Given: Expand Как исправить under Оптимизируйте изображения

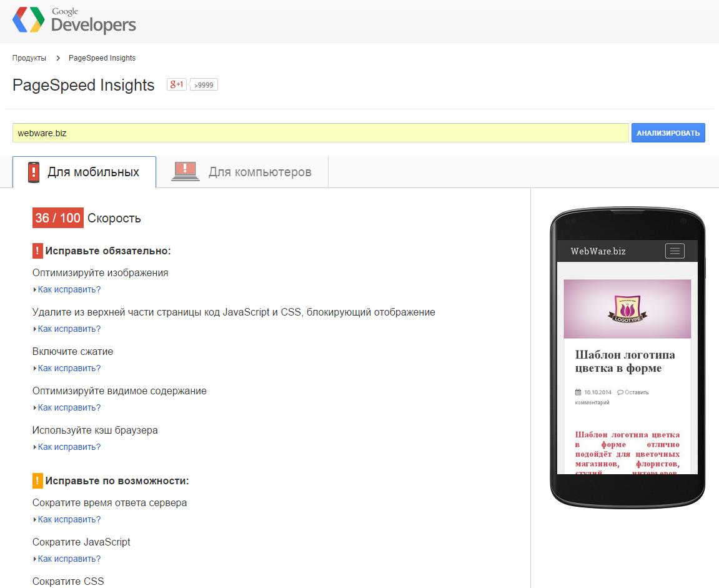Looking at the screenshot, I should tap(67, 289).
